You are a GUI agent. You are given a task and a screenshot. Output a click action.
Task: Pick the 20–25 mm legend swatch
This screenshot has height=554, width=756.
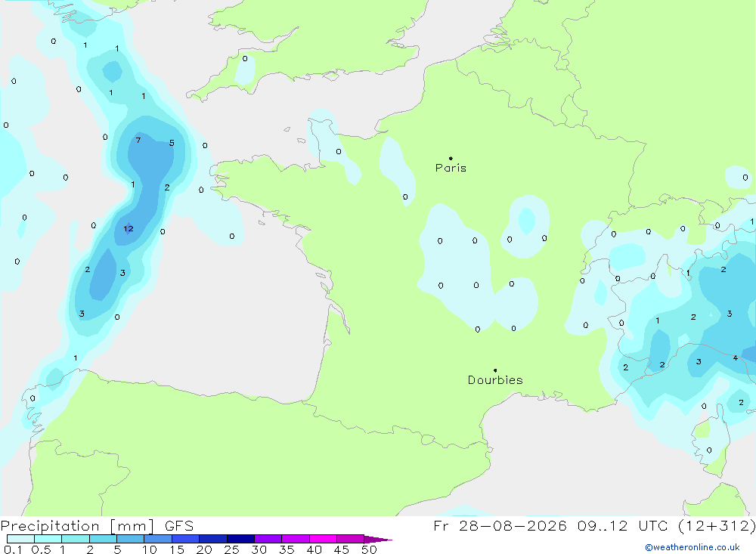[213, 539]
